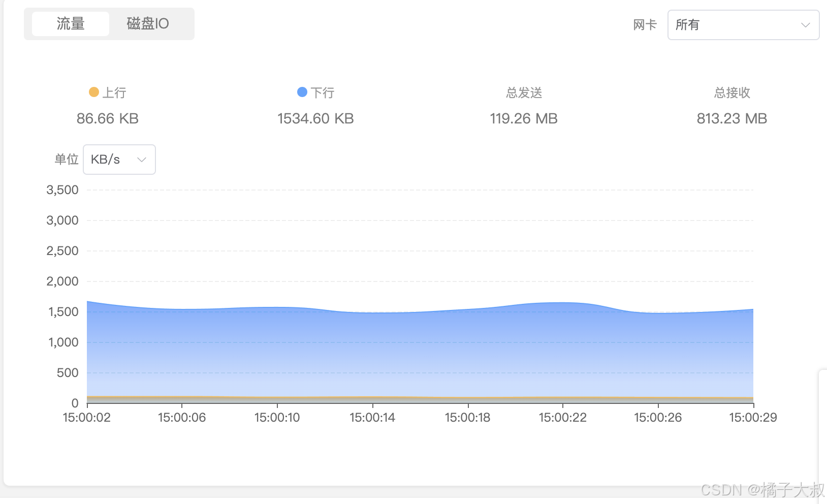Switch to the 磁盘IO tab

click(x=147, y=23)
